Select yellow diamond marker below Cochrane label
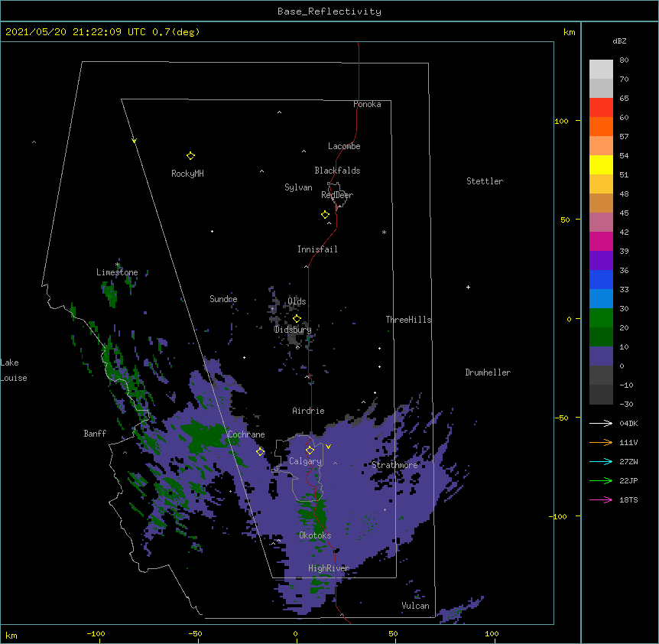Viewport: 659px width, 644px height. click(x=260, y=451)
